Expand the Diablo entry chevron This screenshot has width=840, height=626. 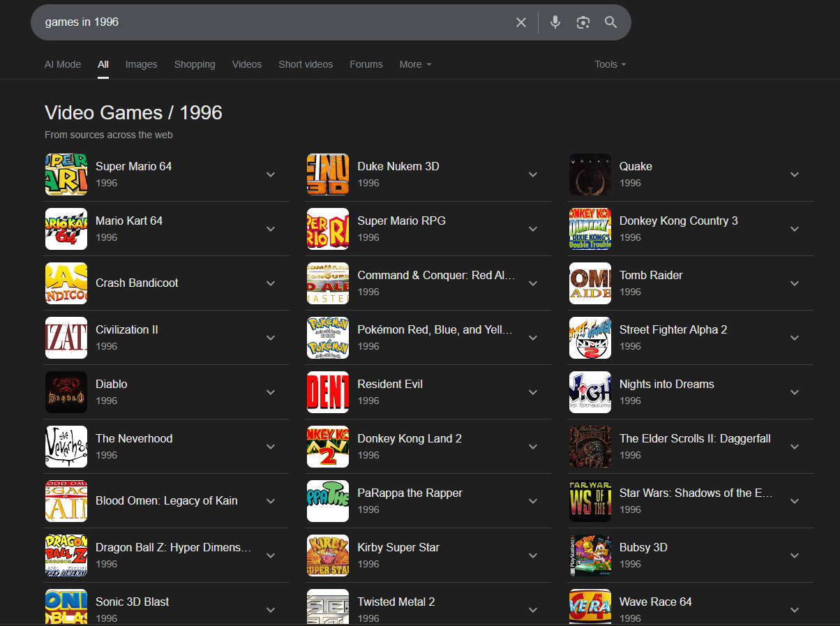(x=271, y=392)
